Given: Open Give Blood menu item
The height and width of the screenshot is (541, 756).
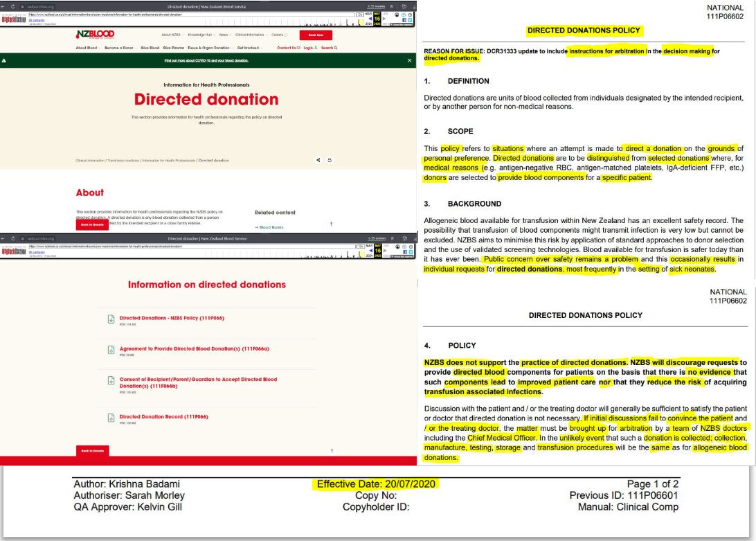Looking at the screenshot, I should click(150, 48).
